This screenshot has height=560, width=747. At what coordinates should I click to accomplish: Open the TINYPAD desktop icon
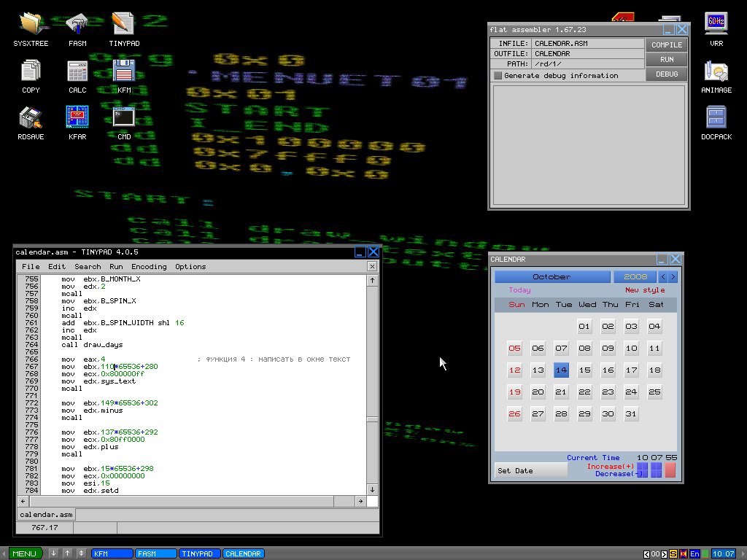[x=123, y=22]
